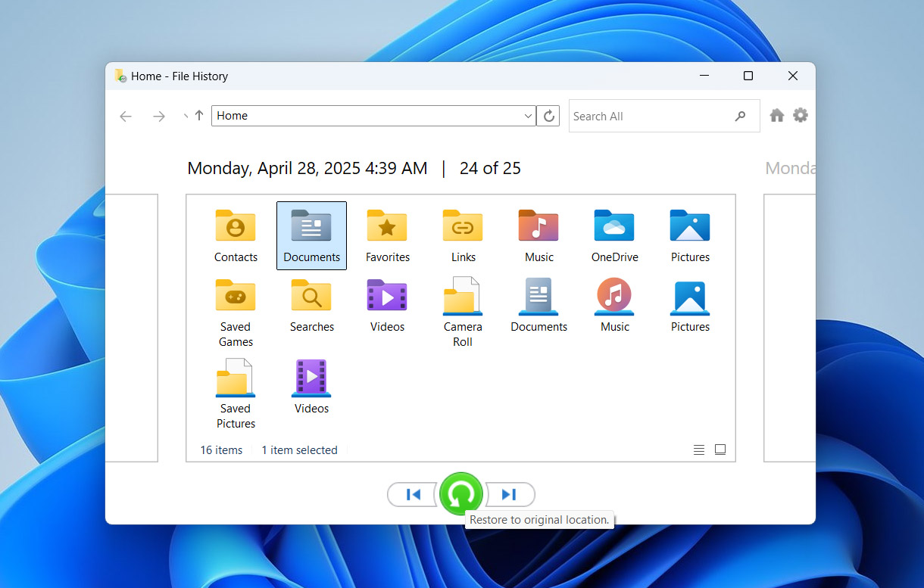The image size is (924, 588).
Task: Minimize the File History window
Action: click(704, 76)
